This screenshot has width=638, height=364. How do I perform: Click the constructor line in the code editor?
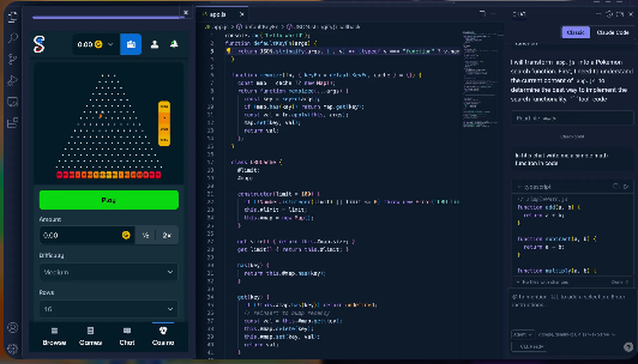(279, 194)
